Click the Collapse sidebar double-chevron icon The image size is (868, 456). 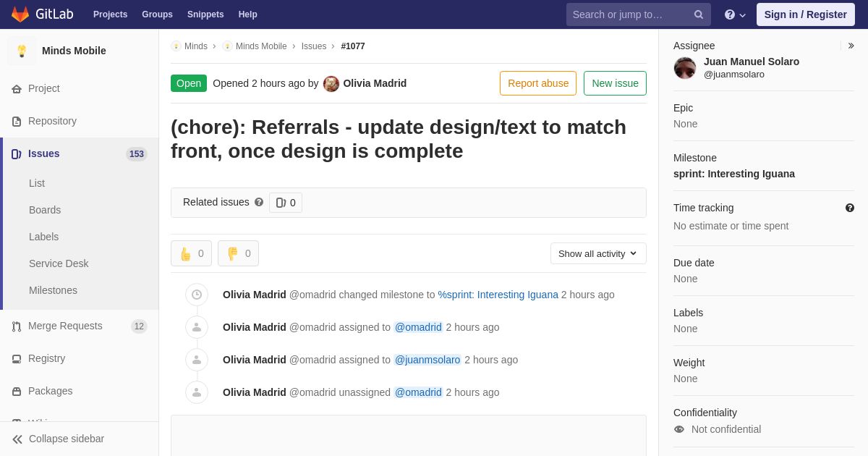17,439
